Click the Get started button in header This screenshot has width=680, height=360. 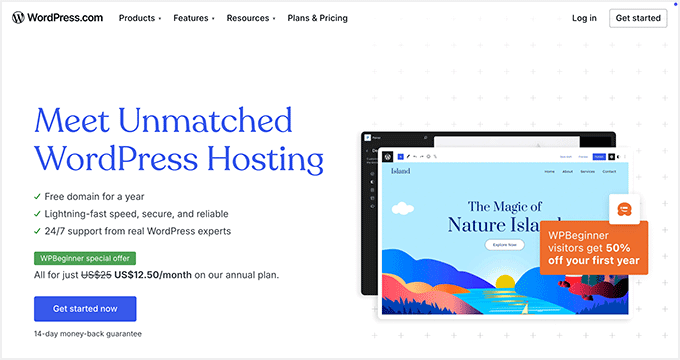[x=638, y=18]
